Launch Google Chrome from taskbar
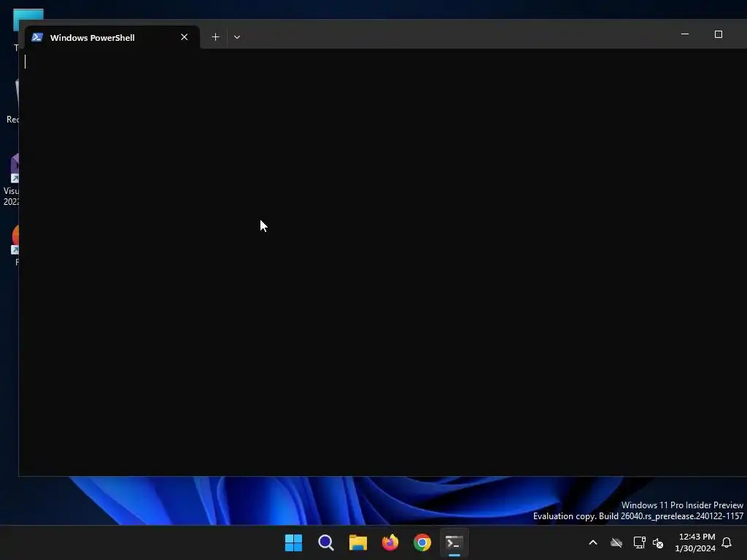747x560 pixels. click(x=422, y=542)
